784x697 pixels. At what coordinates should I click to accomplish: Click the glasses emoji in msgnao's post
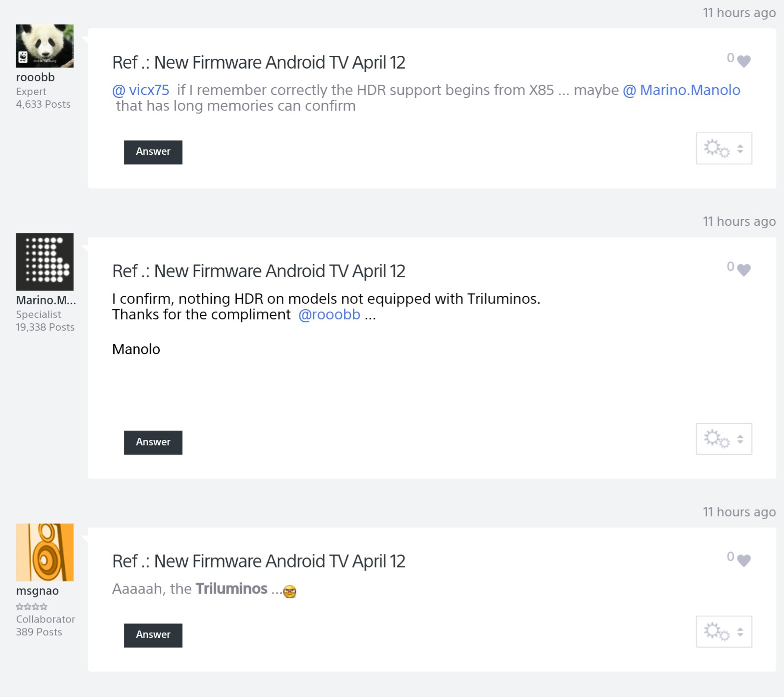pos(290,591)
